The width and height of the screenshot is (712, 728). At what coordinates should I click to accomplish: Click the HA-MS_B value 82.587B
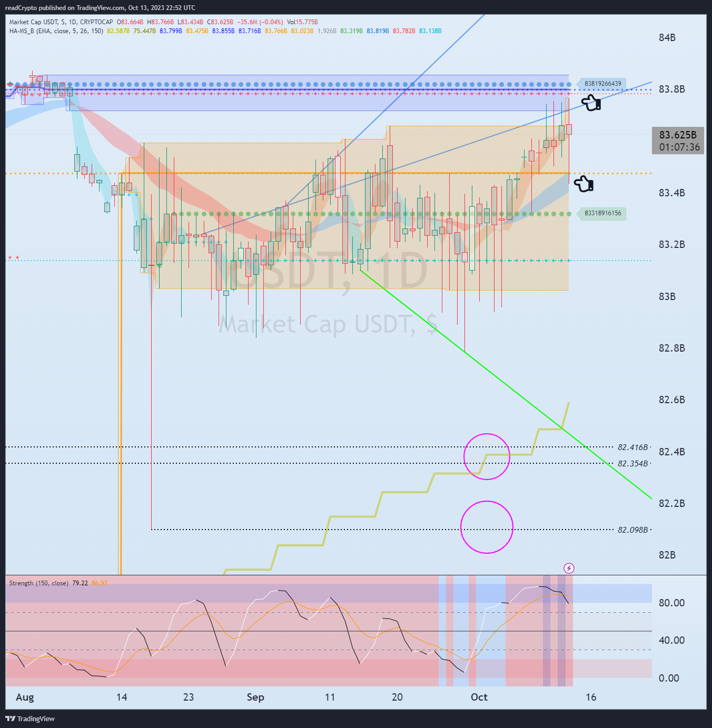(118, 31)
